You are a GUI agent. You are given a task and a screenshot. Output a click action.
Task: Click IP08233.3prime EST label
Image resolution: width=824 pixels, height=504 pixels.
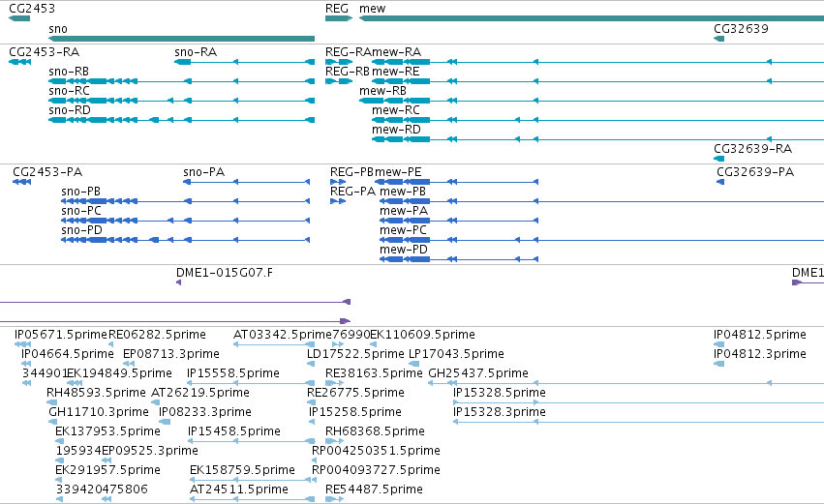click(205, 413)
